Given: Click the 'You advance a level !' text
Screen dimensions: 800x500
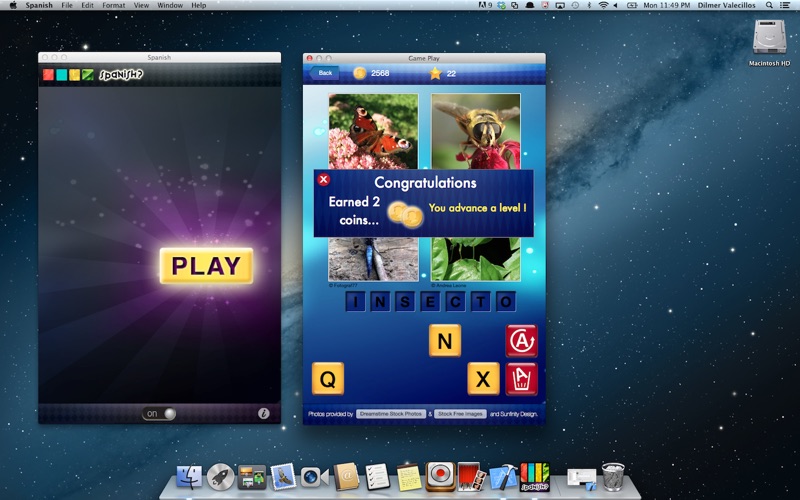Looking at the screenshot, I should [x=478, y=208].
